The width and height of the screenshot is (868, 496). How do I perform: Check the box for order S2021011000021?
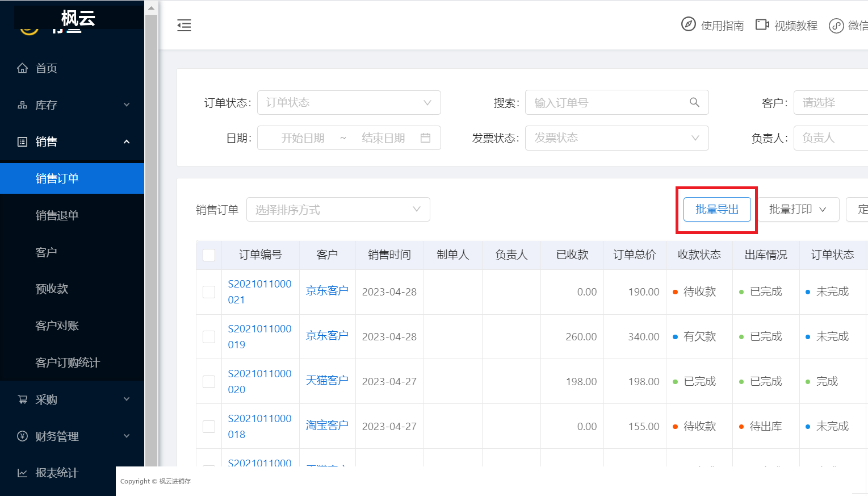209,292
